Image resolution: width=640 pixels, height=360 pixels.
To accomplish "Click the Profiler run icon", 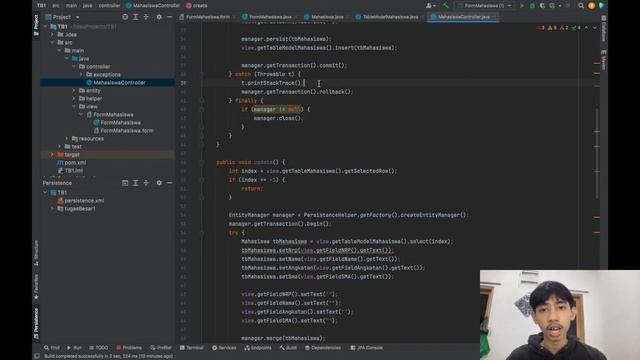I will pyautogui.click(x=552, y=6).
